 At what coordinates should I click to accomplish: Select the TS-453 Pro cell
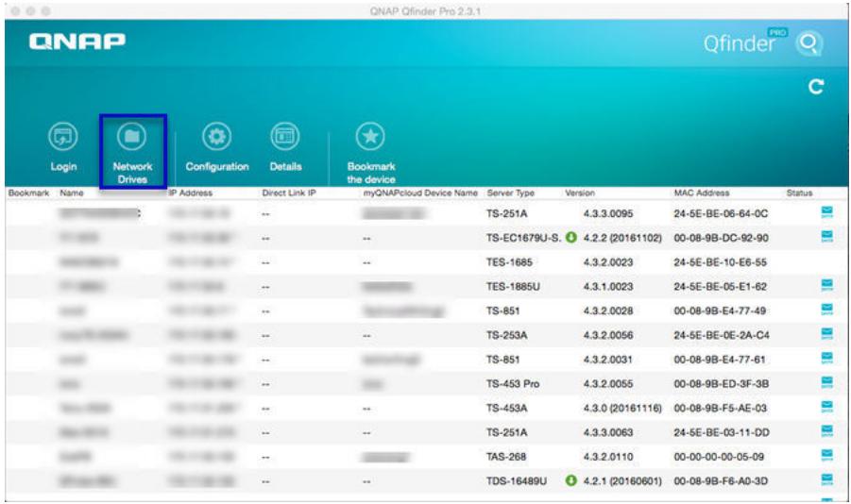pyautogui.click(x=513, y=383)
